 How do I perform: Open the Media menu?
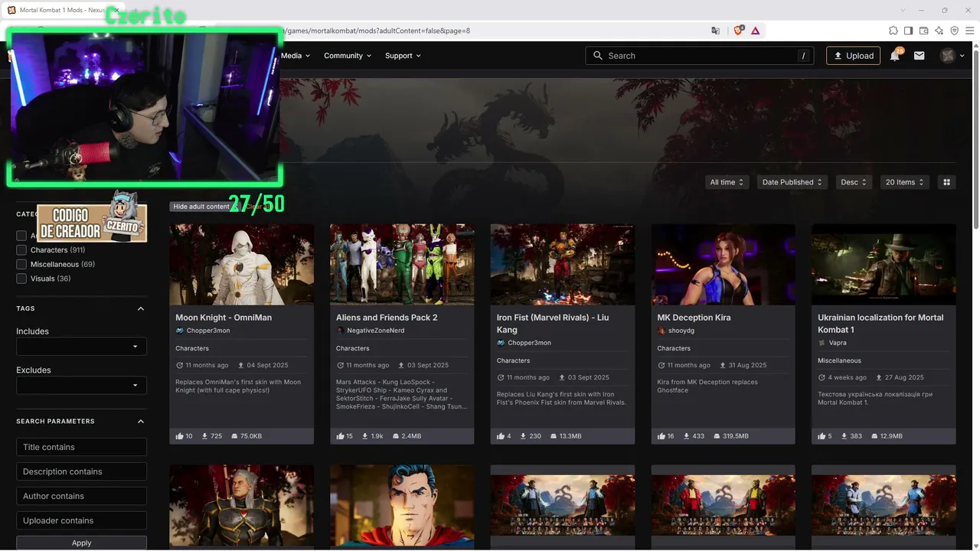click(296, 56)
